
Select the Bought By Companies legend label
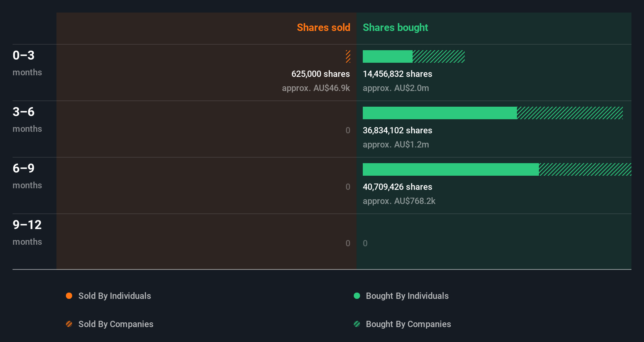pyautogui.click(x=408, y=324)
